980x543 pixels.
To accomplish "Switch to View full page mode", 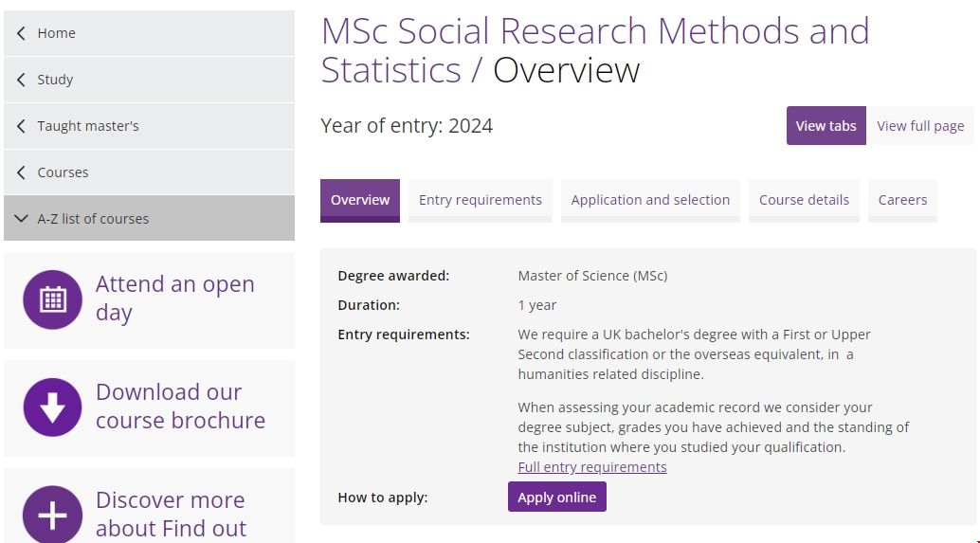I will pyautogui.click(x=920, y=126).
